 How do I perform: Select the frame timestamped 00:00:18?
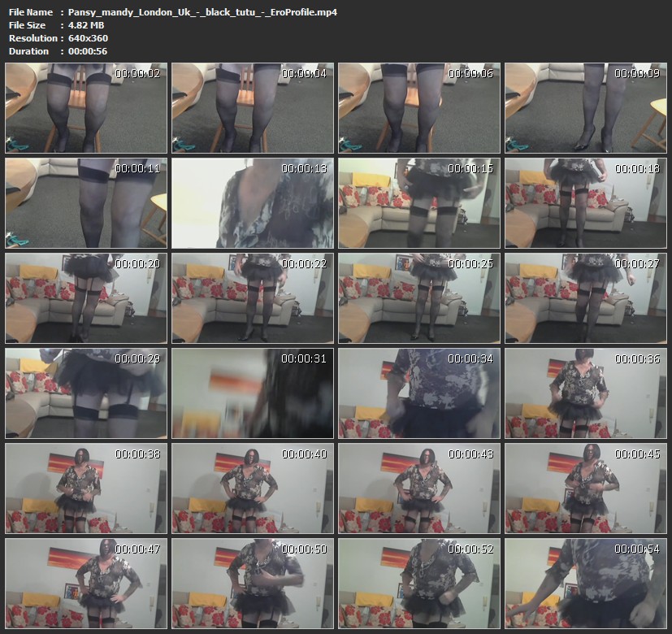(586, 203)
